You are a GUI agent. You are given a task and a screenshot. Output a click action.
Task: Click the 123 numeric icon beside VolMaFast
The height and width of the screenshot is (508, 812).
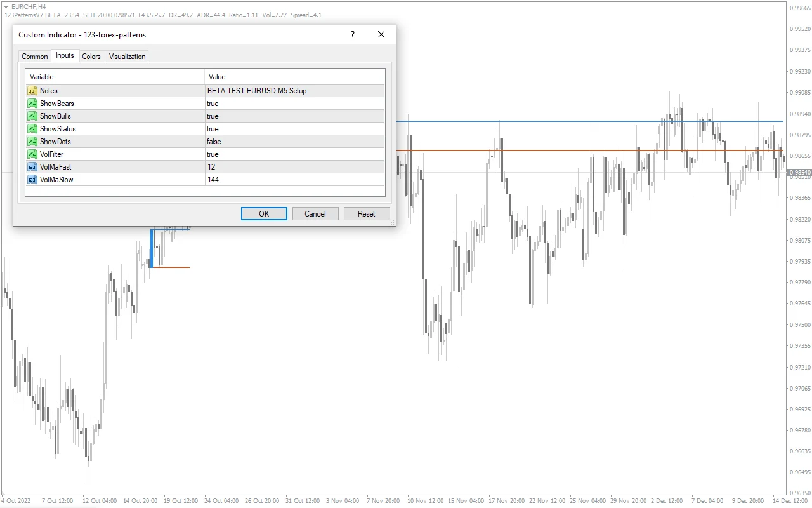(32, 166)
